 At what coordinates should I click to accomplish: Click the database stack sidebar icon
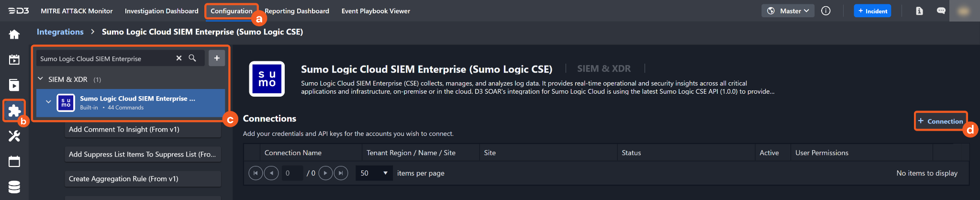14,187
